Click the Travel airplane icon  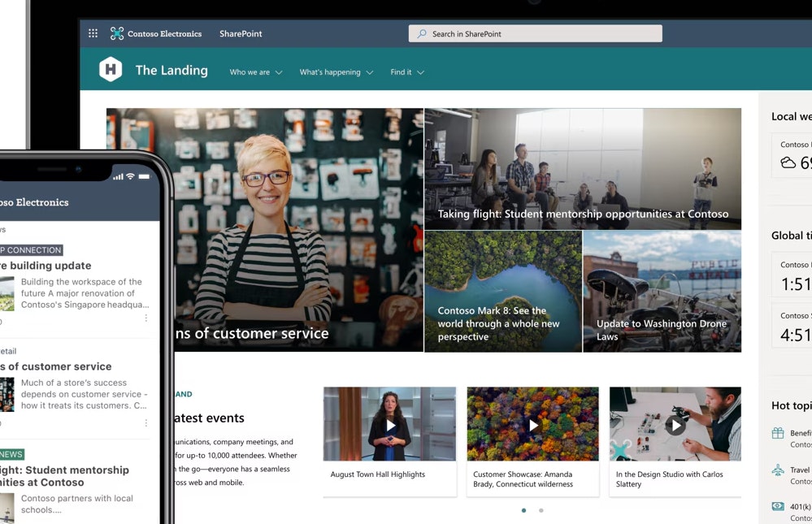pyautogui.click(x=778, y=470)
